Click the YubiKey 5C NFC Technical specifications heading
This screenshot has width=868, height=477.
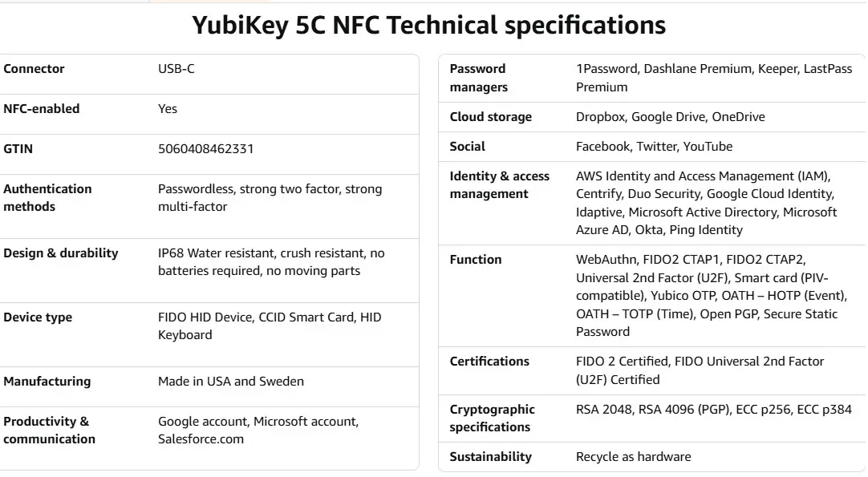(428, 25)
